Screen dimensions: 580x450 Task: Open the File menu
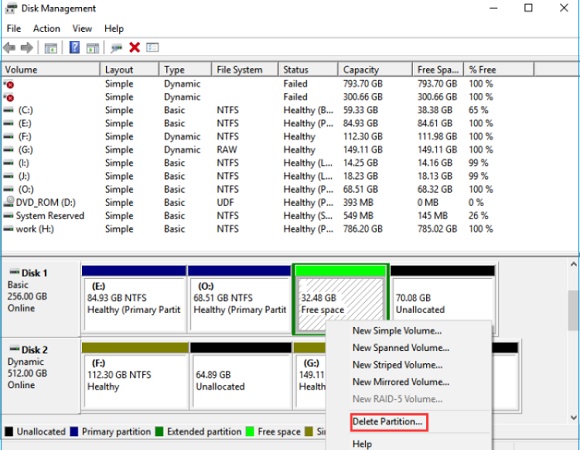pyautogui.click(x=14, y=28)
